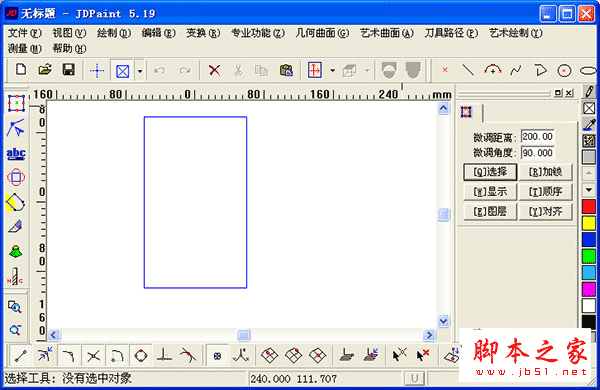The image size is (600, 390).
Task: Open dropdown beside 3D box icon
Action: point(367,71)
